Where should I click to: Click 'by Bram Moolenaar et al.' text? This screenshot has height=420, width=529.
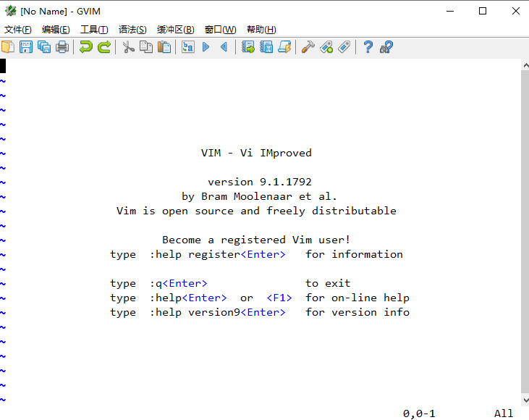pyautogui.click(x=259, y=196)
